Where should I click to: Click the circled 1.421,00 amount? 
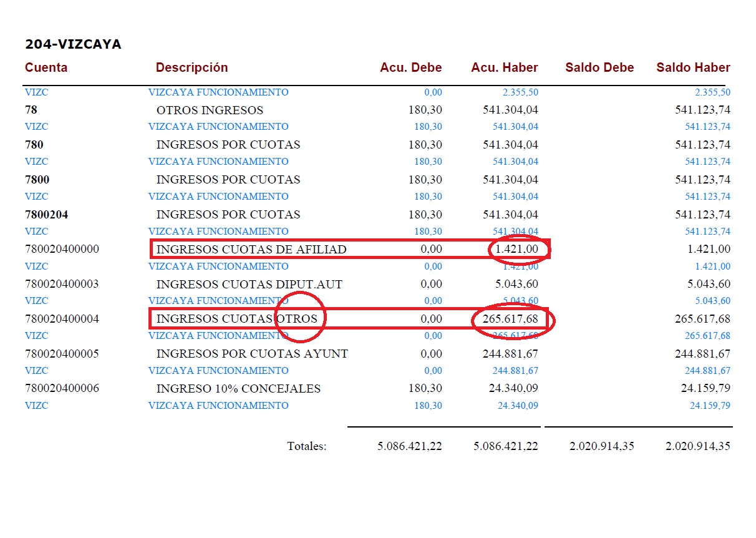516,250
